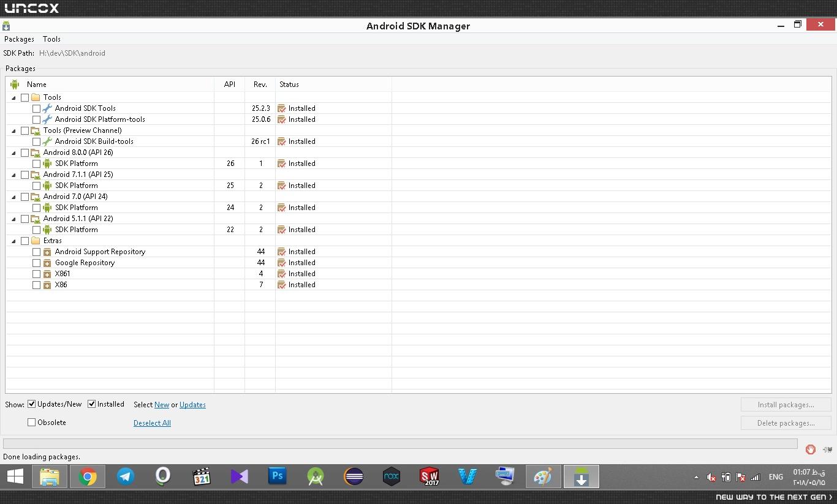Collapse the Android 5.1.1 (API 22) group
The image size is (837, 504).
[x=13, y=219]
